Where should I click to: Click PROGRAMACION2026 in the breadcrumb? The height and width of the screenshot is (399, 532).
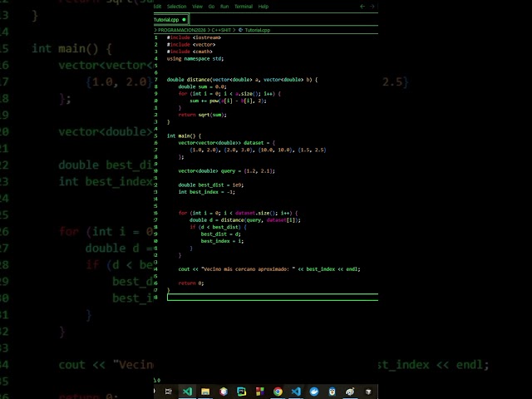click(x=182, y=30)
